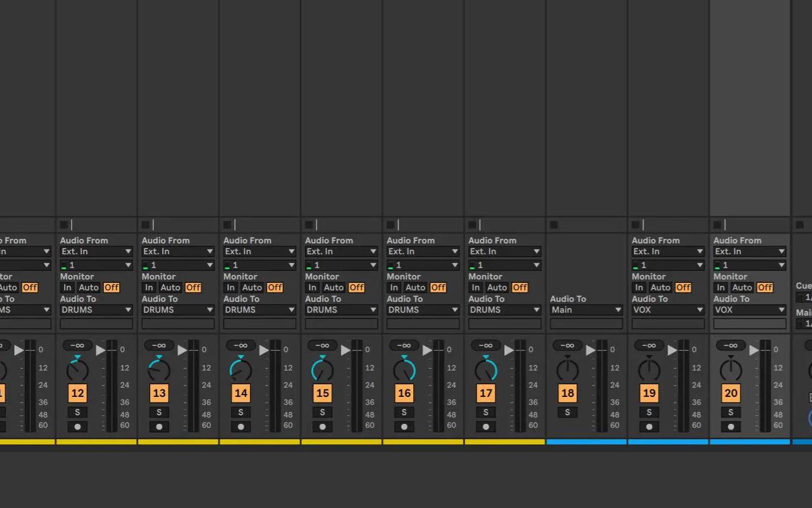Open Audio From Ext. In dropdown on track 20
The height and width of the screenshot is (508, 812).
click(x=750, y=251)
